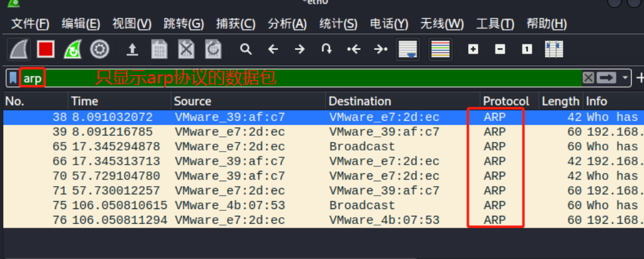Select packet 71 at time 57.730012257

tap(324, 191)
